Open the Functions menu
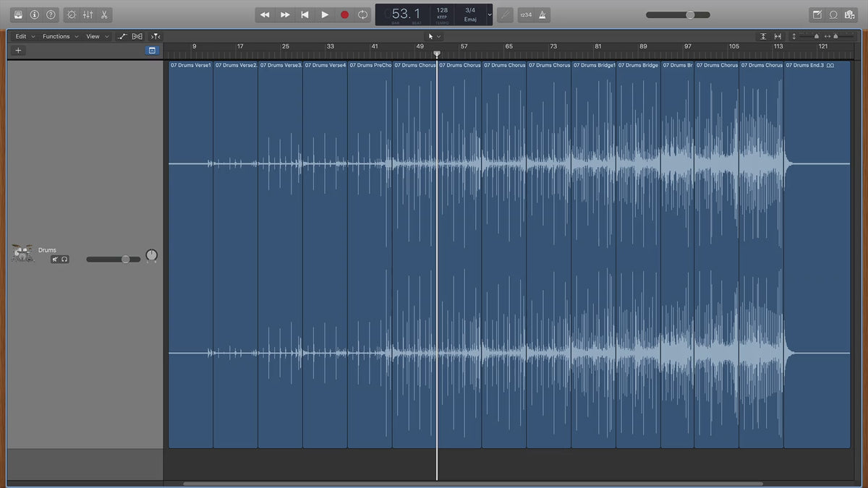Image resolution: width=868 pixels, height=488 pixels. tap(60, 36)
